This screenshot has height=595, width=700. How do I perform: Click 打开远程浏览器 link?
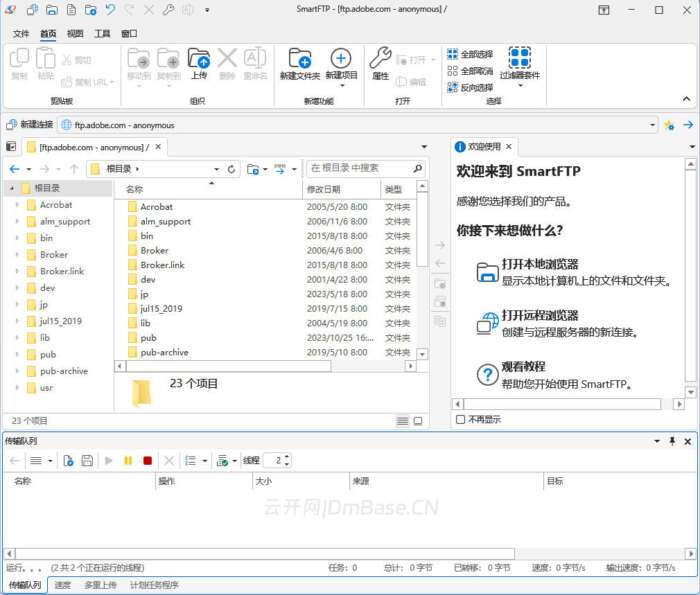click(540, 315)
